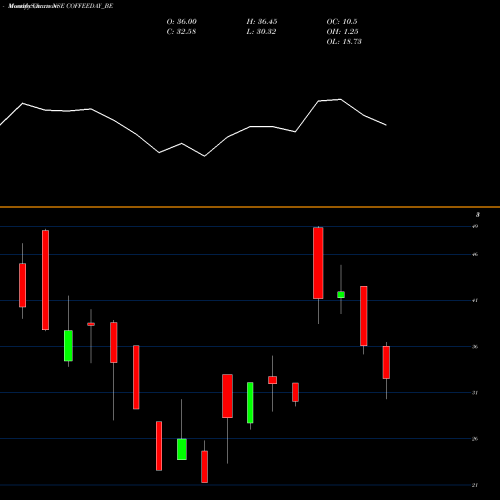
Task: Click the OH: 1.25 statistic
Action: point(342,32)
